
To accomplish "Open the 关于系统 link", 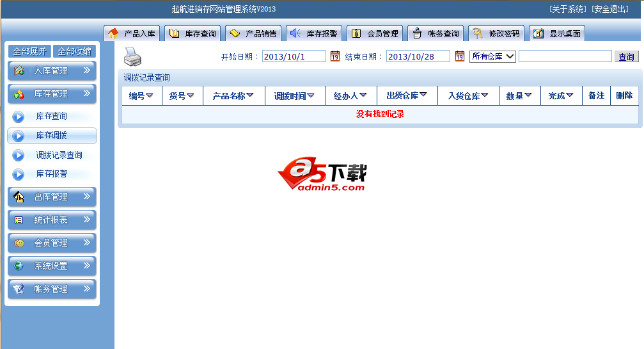I will (568, 9).
